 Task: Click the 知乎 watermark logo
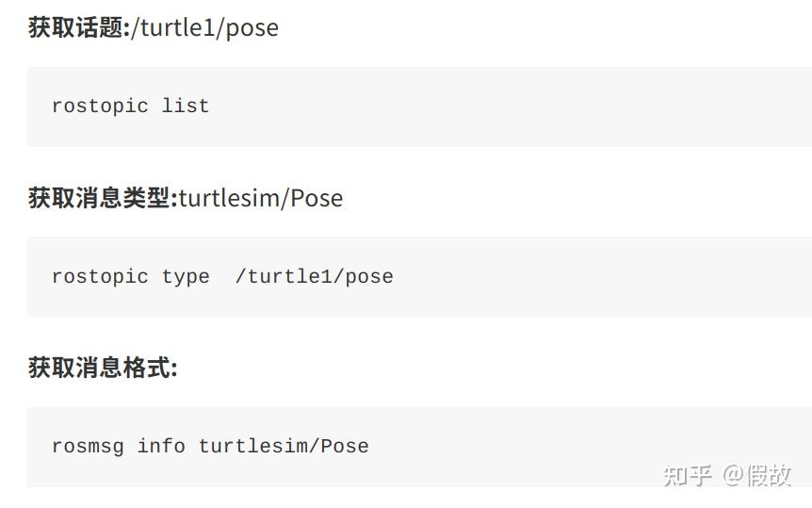click(688, 475)
